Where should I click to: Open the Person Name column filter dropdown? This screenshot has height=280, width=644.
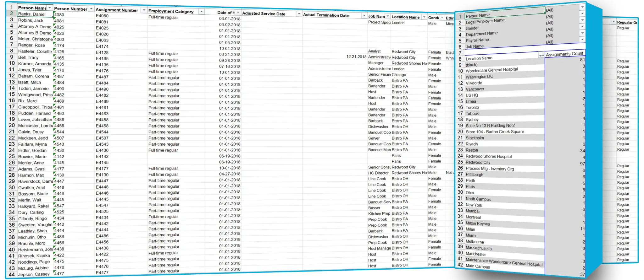[x=49, y=8]
